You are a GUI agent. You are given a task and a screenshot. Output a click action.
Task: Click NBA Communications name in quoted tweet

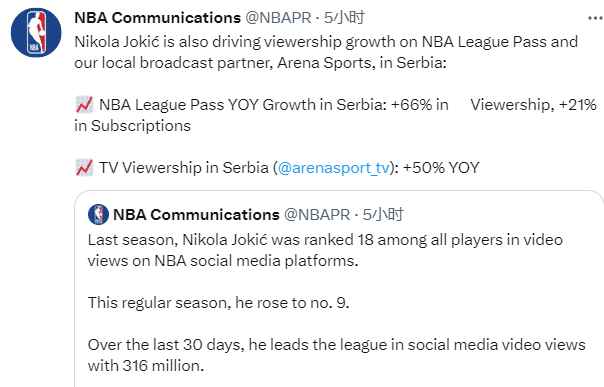click(x=196, y=214)
